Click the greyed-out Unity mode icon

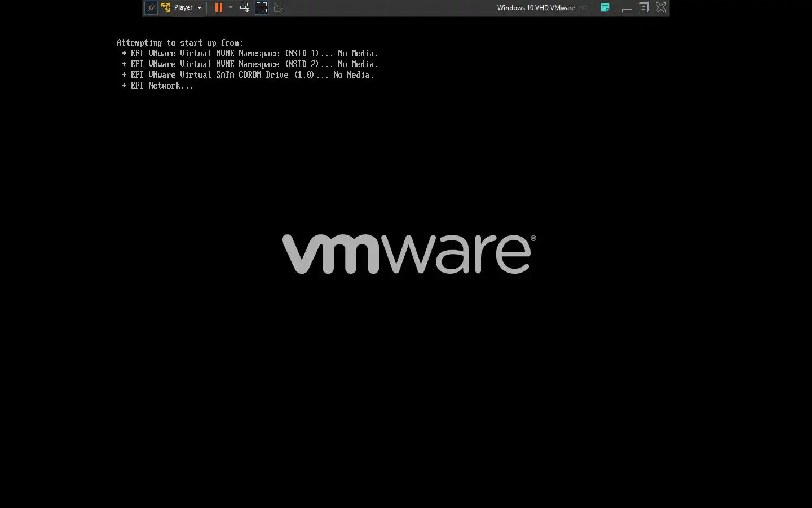click(x=279, y=8)
